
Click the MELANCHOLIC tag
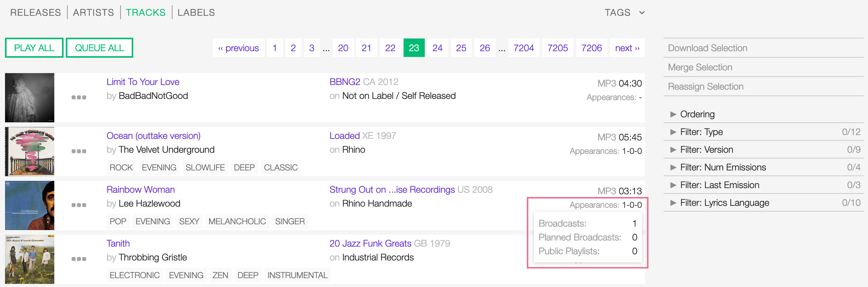tap(237, 222)
